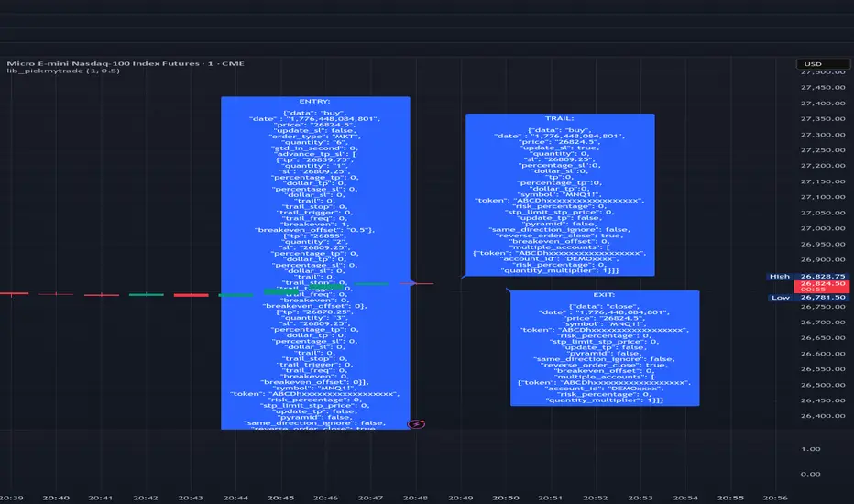Click the 0.00 value on lower pane scale
854x504 pixels.
[x=810, y=474]
